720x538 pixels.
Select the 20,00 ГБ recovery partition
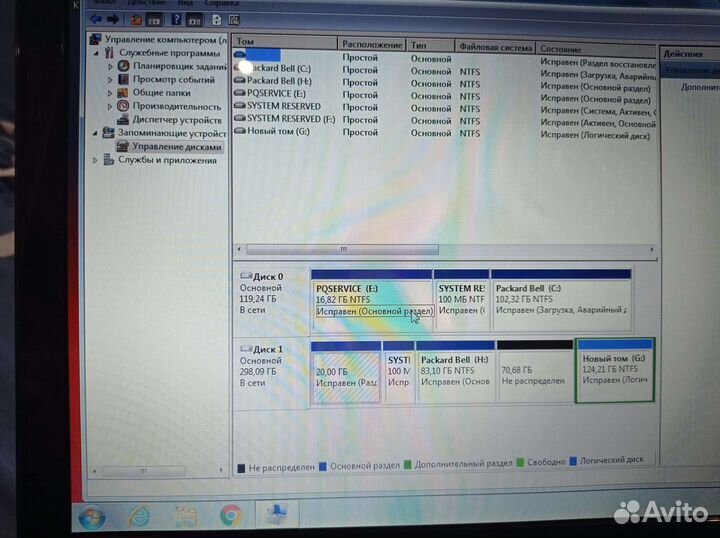(346, 372)
